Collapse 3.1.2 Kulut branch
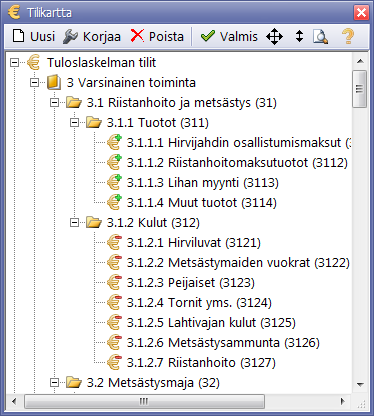This screenshot has height=416, width=374. [x=74, y=222]
